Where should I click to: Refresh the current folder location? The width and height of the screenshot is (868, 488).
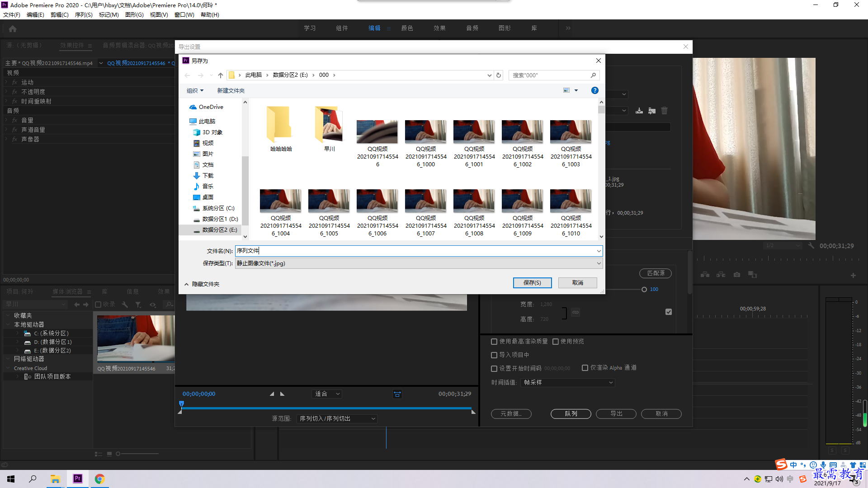(x=499, y=75)
